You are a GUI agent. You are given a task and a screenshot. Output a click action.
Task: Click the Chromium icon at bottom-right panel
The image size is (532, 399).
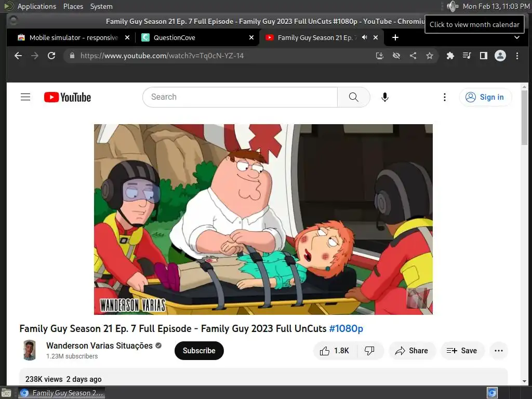492,393
